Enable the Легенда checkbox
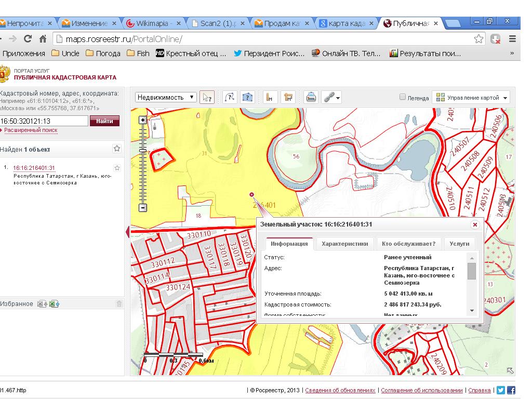 tap(403, 97)
